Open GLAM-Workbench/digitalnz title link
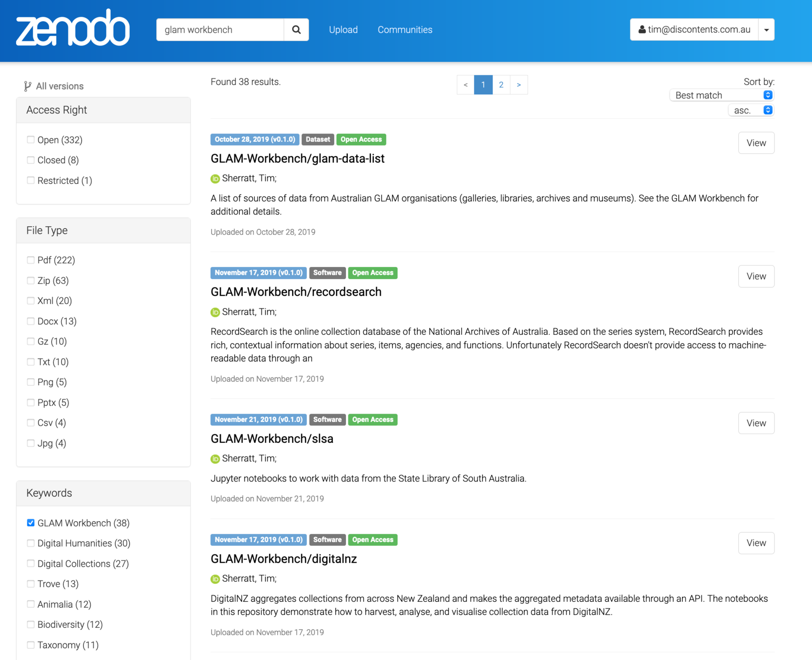Image resolution: width=812 pixels, height=660 pixels. click(x=284, y=559)
